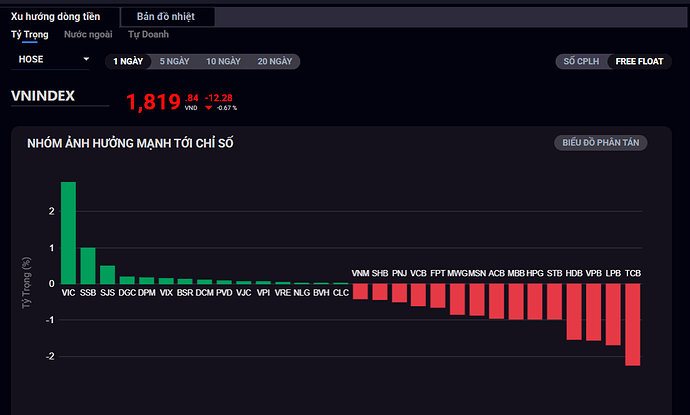Click the SHB red bar

click(x=380, y=292)
